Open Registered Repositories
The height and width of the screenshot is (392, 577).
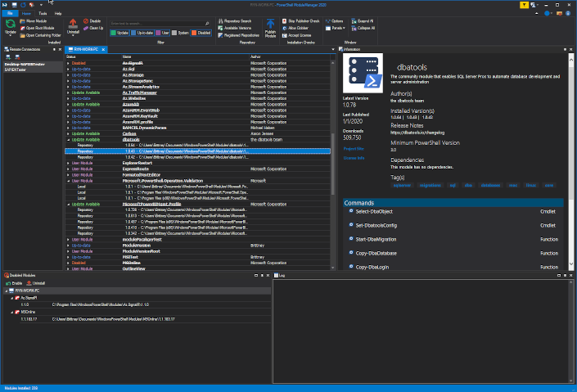point(238,35)
